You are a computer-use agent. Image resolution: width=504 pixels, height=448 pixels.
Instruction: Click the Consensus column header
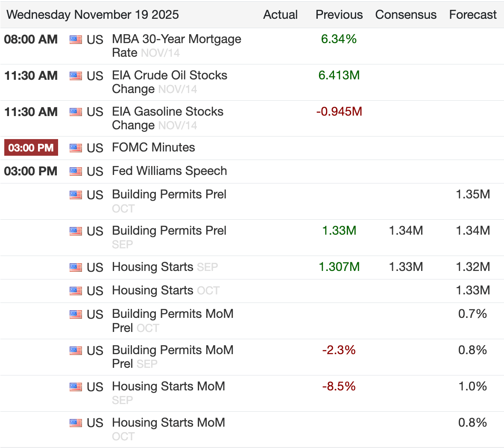coord(406,15)
